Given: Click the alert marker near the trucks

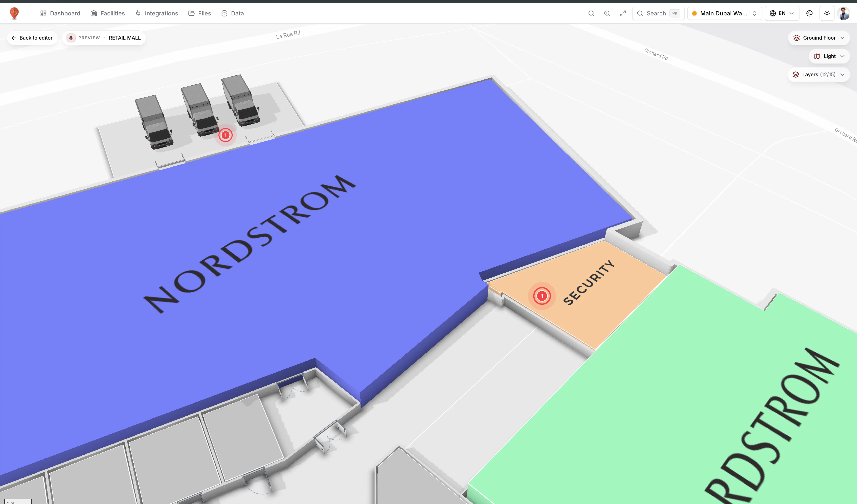Looking at the screenshot, I should 226,135.
